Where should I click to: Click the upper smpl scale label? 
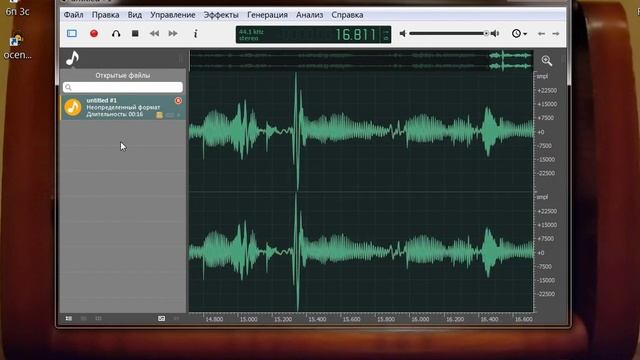coord(542,76)
